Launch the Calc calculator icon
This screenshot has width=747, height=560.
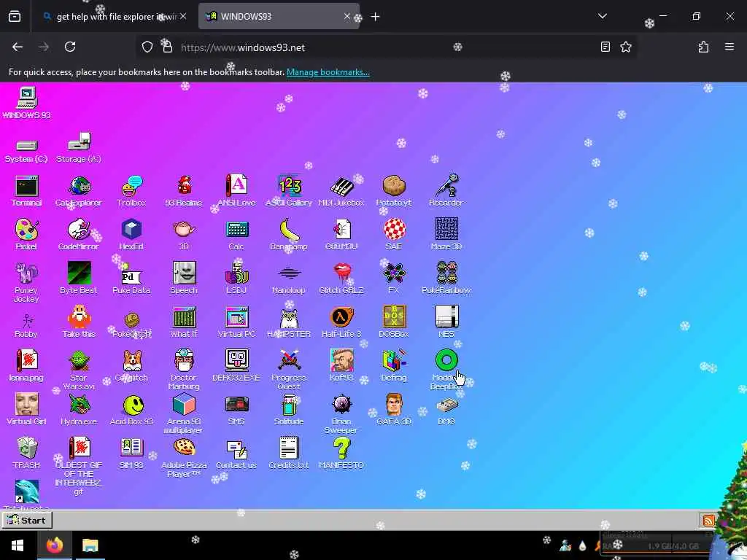tap(236, 235)
